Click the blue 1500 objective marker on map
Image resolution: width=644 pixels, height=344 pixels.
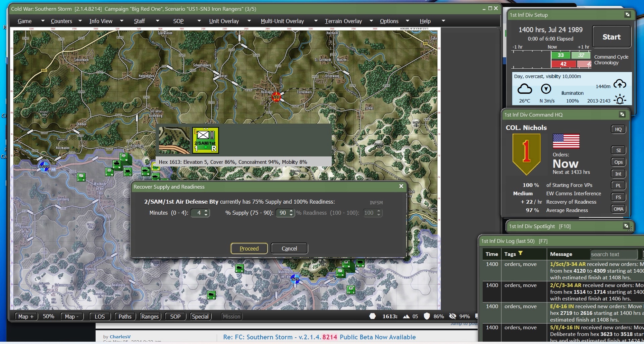(x=44, y=166)
